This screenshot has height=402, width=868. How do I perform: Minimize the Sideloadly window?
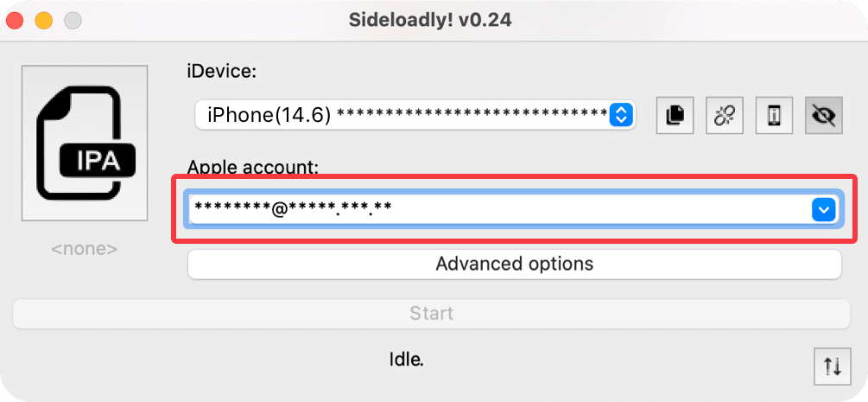(x=43, y=20)
